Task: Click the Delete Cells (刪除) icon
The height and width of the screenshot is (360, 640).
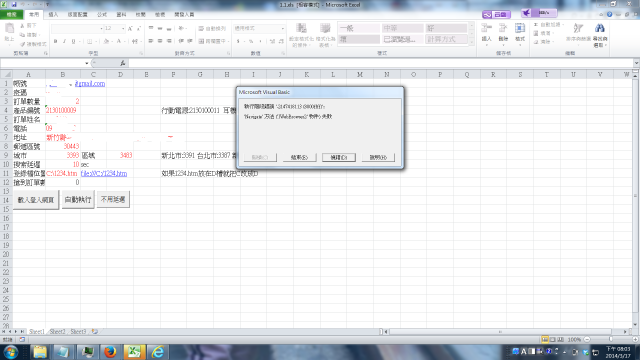Action: 503,29
